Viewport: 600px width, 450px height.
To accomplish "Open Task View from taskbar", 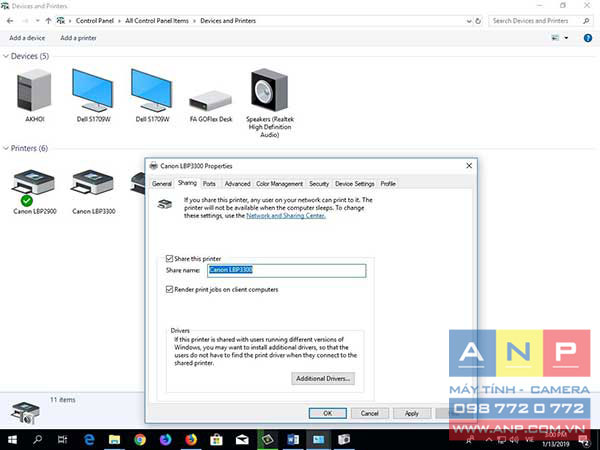I will click(x=62, y=439).
